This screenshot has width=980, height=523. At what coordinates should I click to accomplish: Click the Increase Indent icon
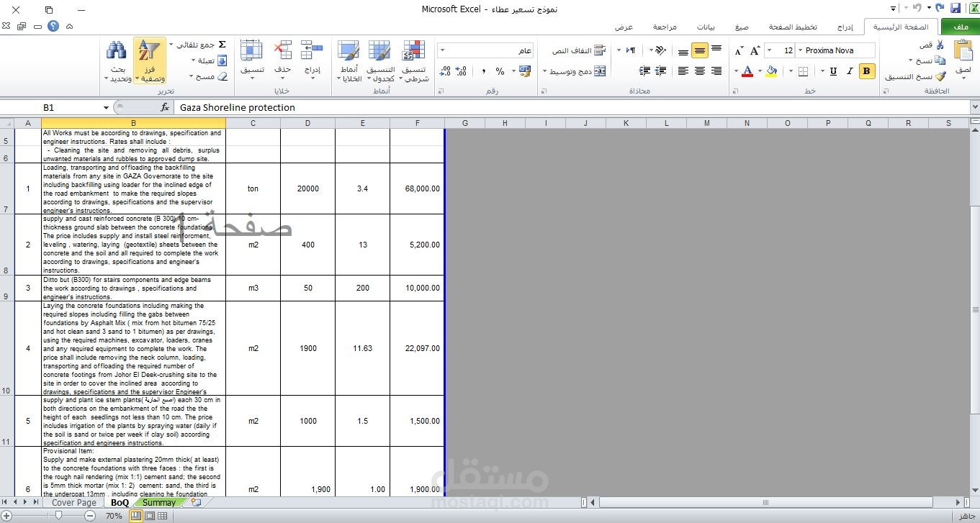pos(645,71)
